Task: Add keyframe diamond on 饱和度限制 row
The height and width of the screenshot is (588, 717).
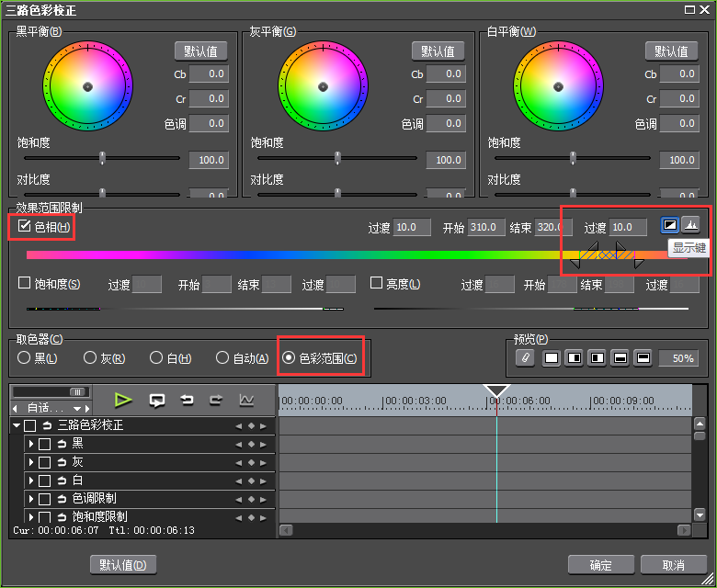Action: coord(251,517)
